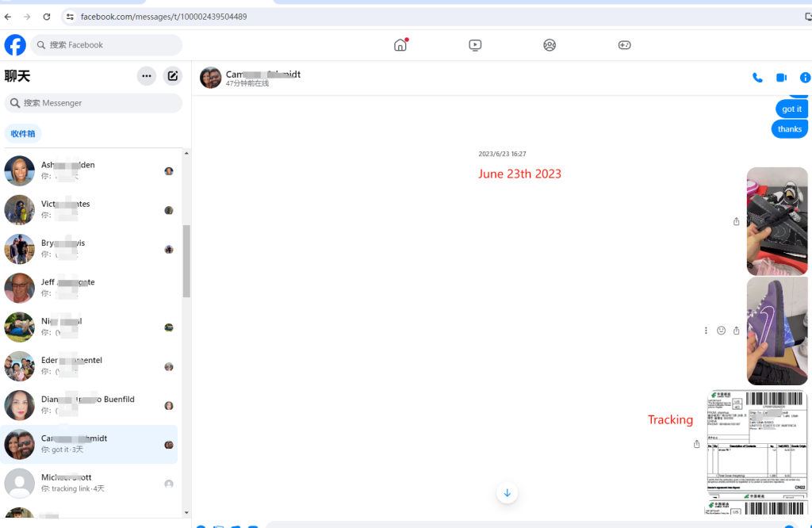Open the Gaming icon in top bar

click(x=624, y=45)
